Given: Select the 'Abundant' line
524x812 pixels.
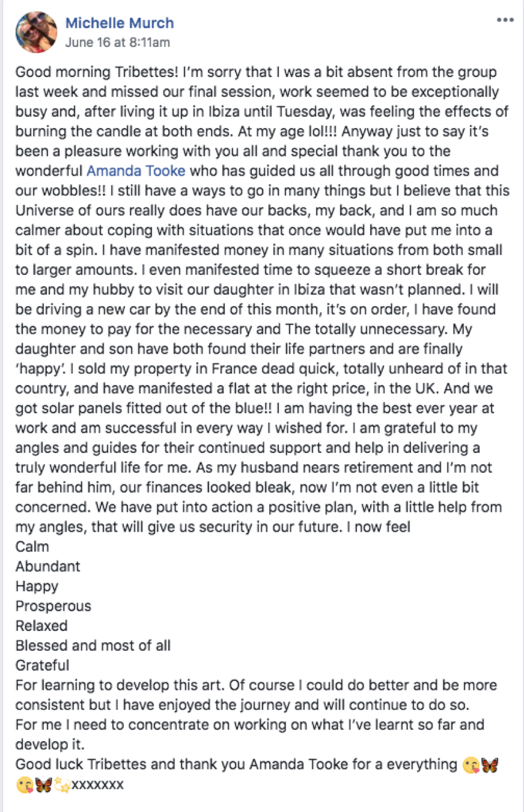Looking at the screenshot, I should 48,567.
